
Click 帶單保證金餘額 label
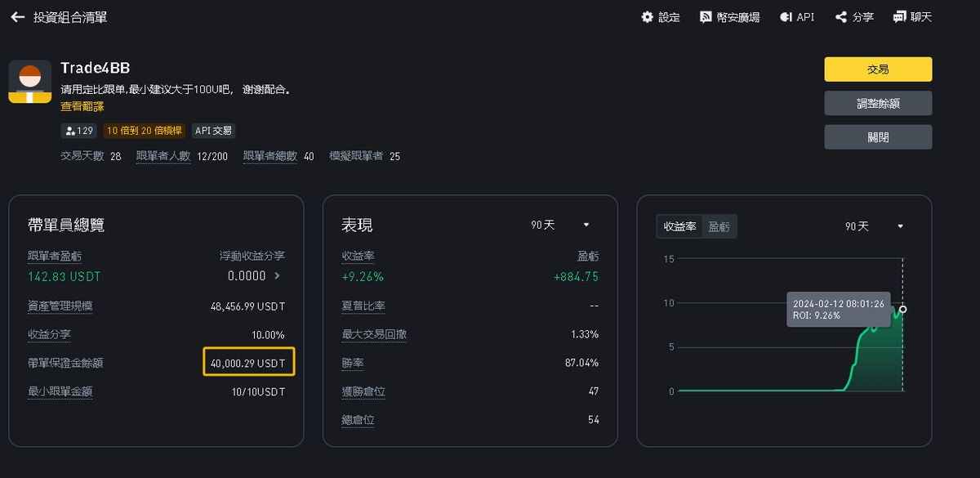point(65,363)
